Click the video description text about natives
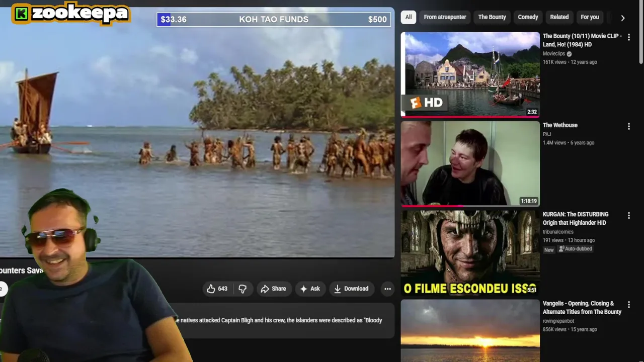The height and width of the screenshot is (362, 644). coord(278,320)
